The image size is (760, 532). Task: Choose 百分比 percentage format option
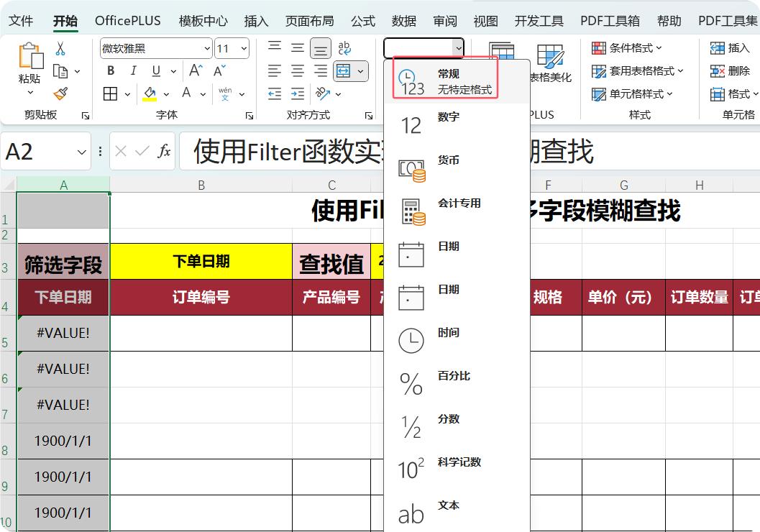tap(456, 384)
